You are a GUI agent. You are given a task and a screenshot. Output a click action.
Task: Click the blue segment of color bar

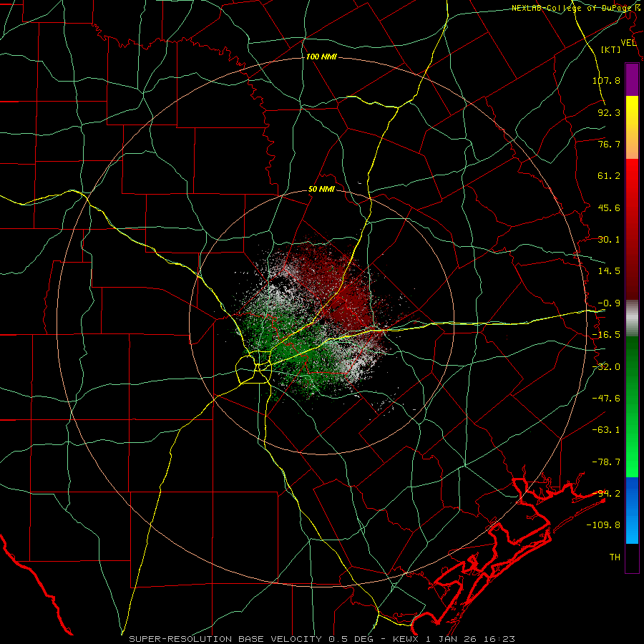point(632,510)
